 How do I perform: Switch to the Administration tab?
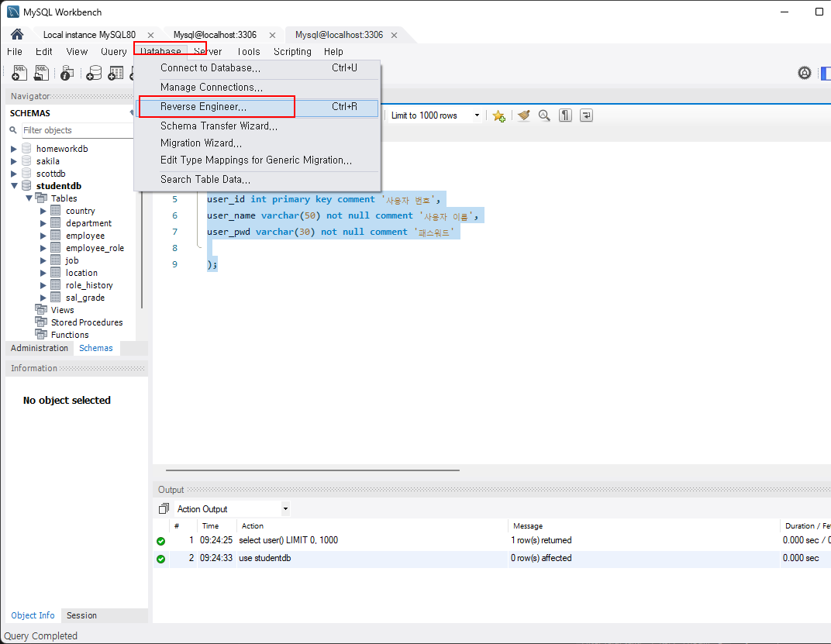[40, 348]
